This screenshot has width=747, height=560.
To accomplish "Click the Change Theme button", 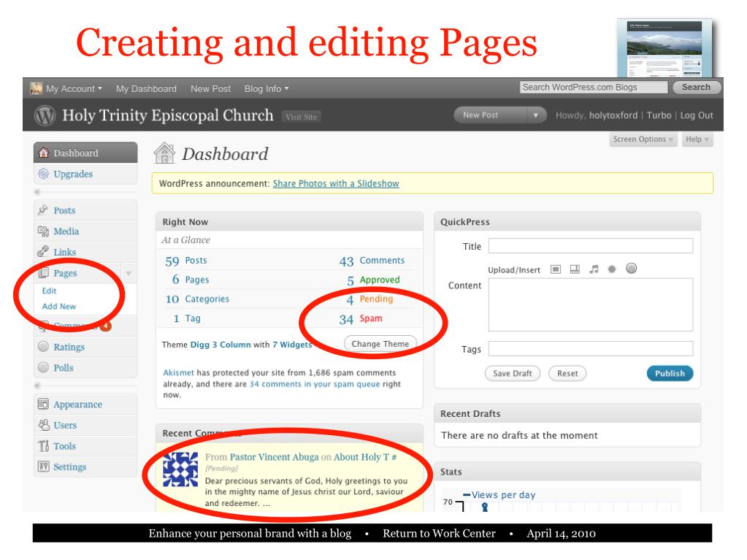I will tap(380, 344).
